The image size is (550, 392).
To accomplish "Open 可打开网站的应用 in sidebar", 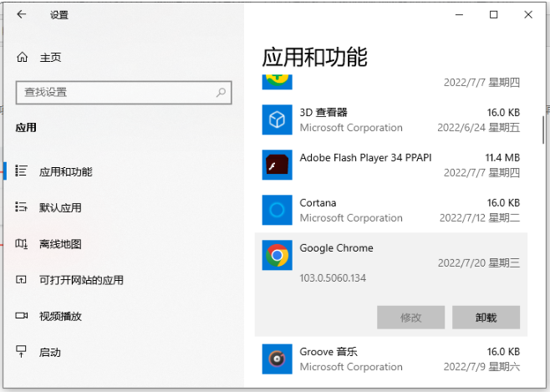I will (x=81, y=280).
